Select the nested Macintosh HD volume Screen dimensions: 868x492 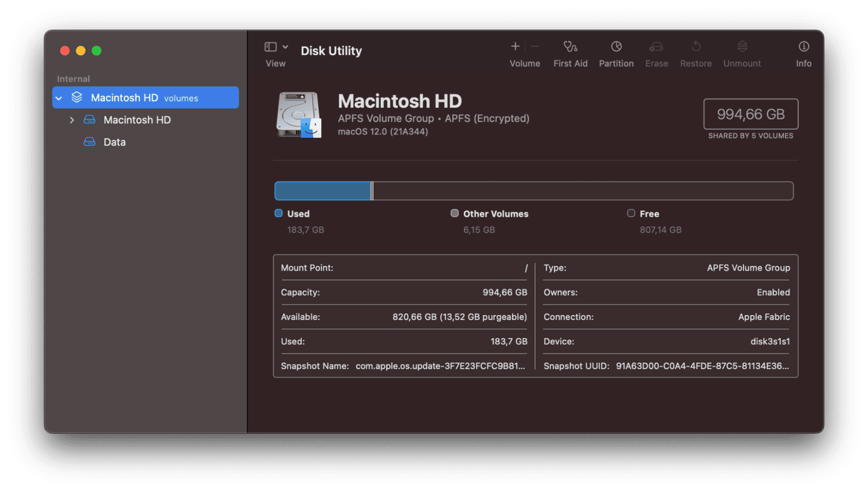coord(137,120)
